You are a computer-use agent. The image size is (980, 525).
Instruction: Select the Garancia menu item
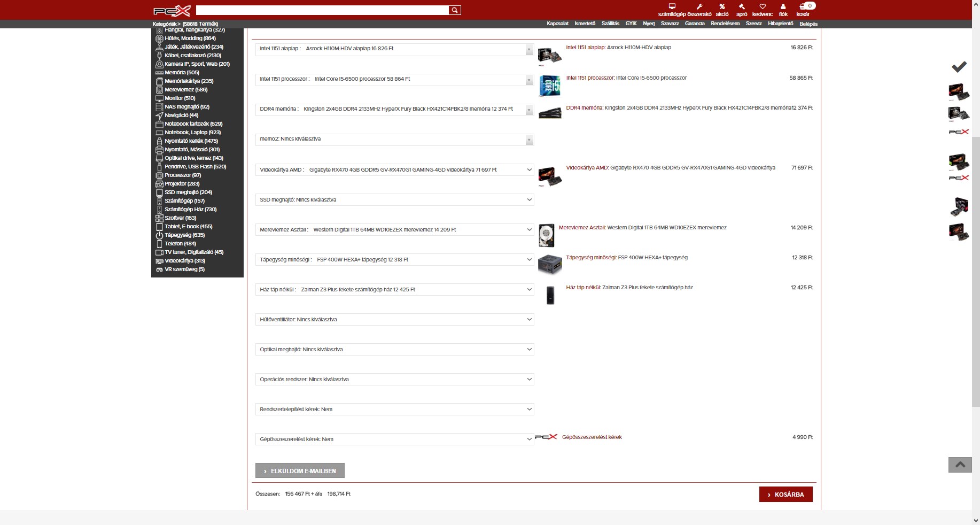[695, 24]
